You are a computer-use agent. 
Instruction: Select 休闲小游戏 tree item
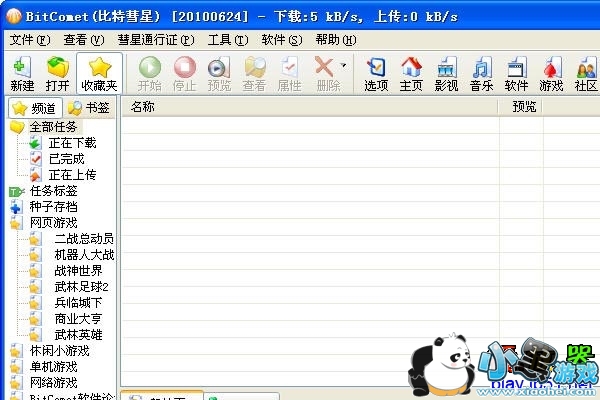(x=60, y=351)
